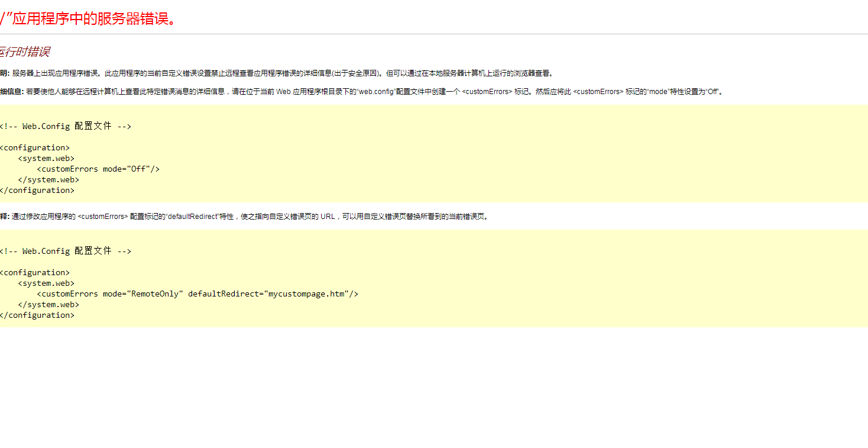Click closing </configuration> tag in first code block
Viewport: 868px width, 448px height.
pyautogui.click(x=38, y=190)
